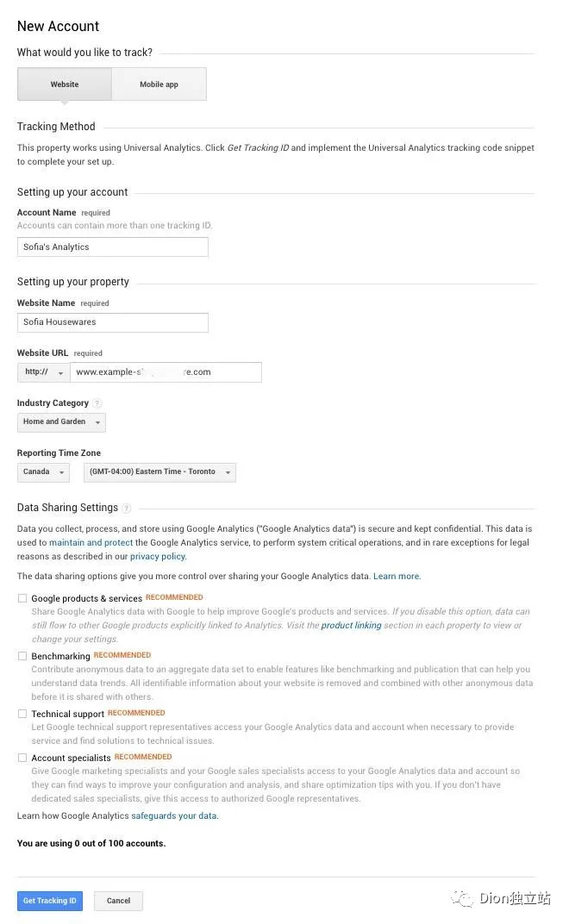
Task: Open the Canada country dropdown
Action: [x=43, y=472]
